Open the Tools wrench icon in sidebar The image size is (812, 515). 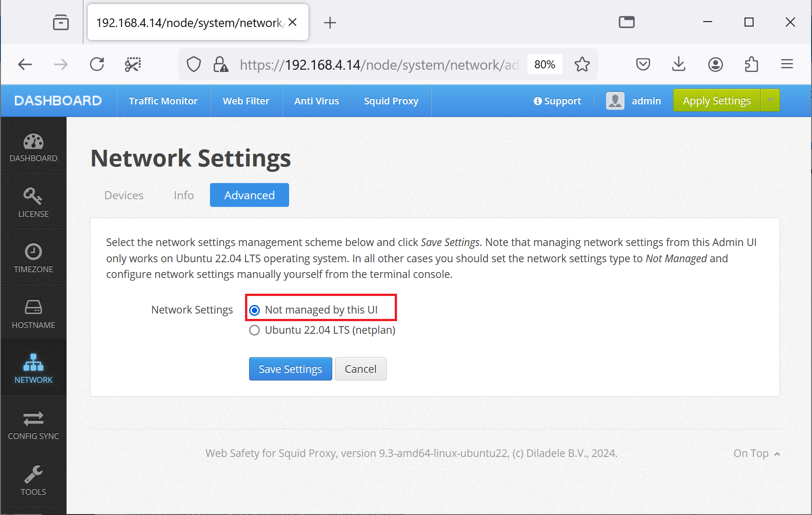pyautogui.click(x=33, y=474)
